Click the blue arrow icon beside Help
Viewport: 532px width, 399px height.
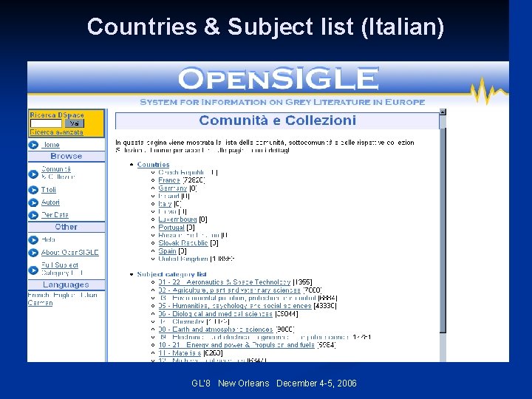(x=33, y=240)
